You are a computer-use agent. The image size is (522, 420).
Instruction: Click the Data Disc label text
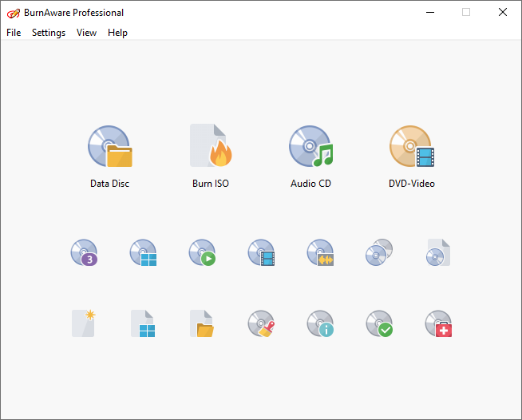110,184
